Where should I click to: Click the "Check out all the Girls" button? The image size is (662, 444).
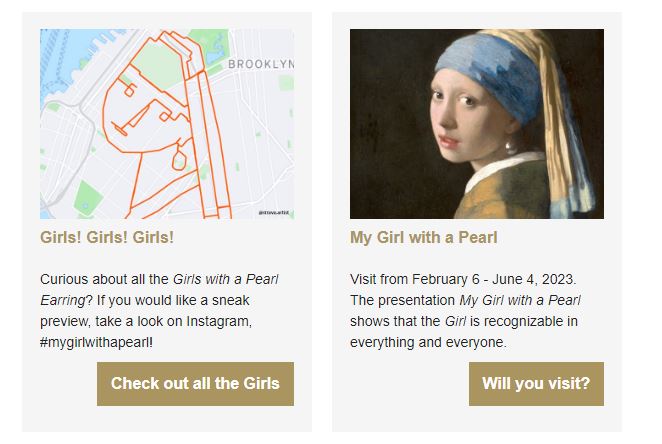195,384
